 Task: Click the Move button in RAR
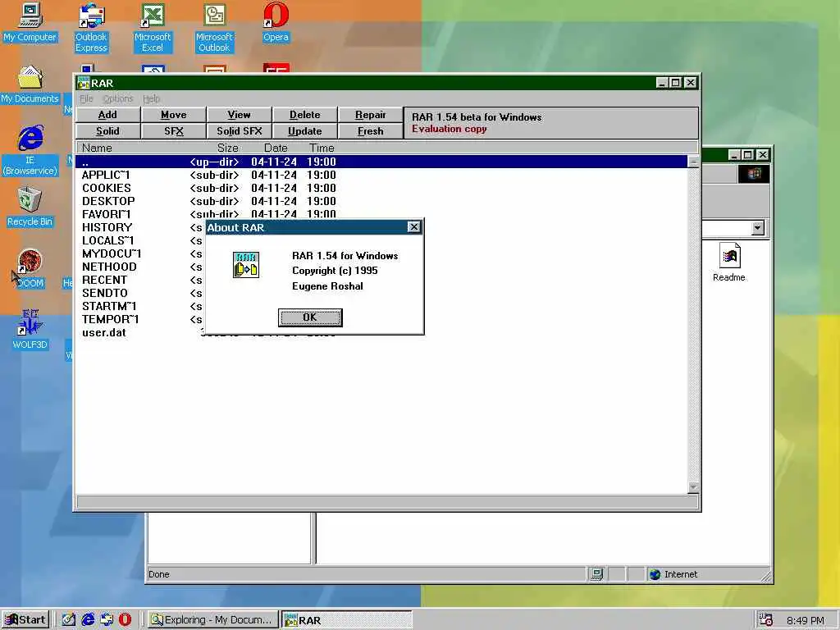tap(174, 115)
